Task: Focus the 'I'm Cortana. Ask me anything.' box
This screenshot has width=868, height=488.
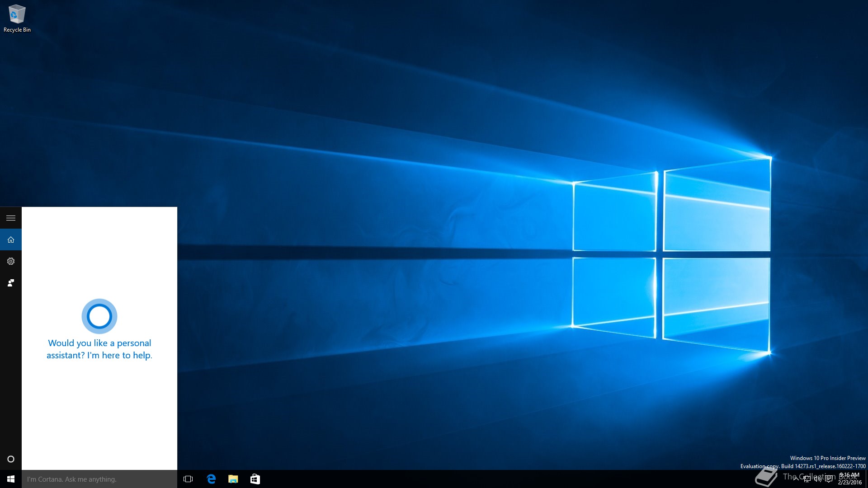Action: point(99,479)
